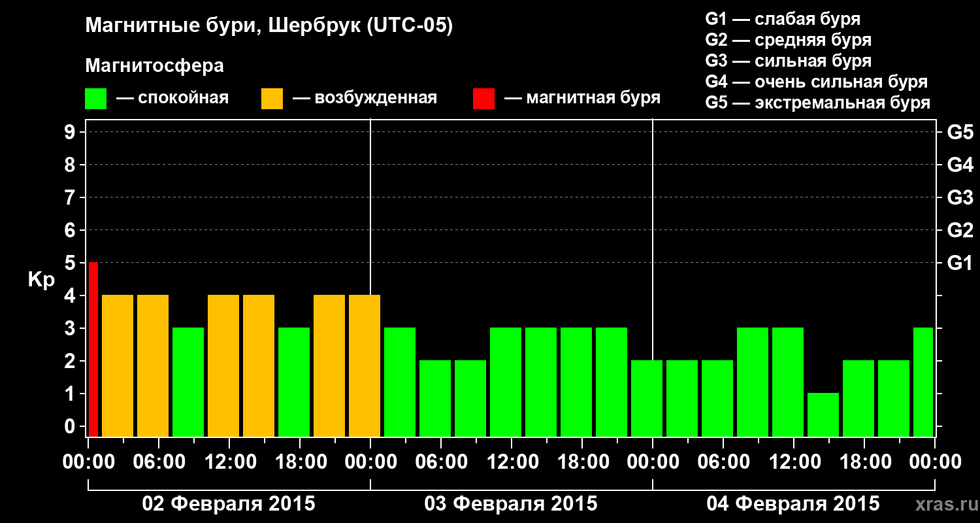Click the Kp axis value 3
This screenshot has width=980, height=523.
tap(71, 328)
